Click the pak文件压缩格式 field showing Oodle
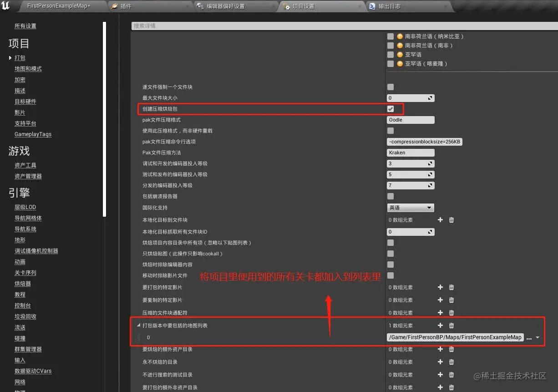This screenshot has height=392, width=558. coord(411,120)
